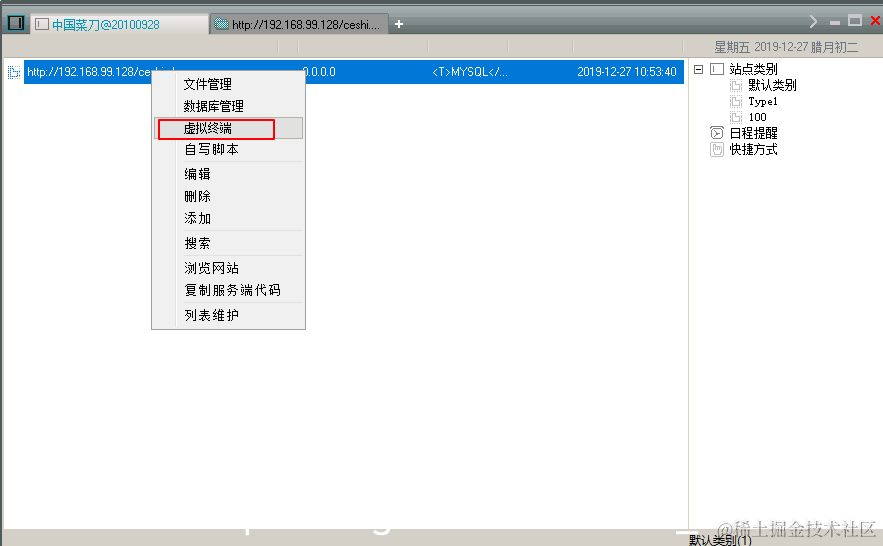
Task: Click icon on 中国菜刀@20100928 tab
Action: pos(42,24)
